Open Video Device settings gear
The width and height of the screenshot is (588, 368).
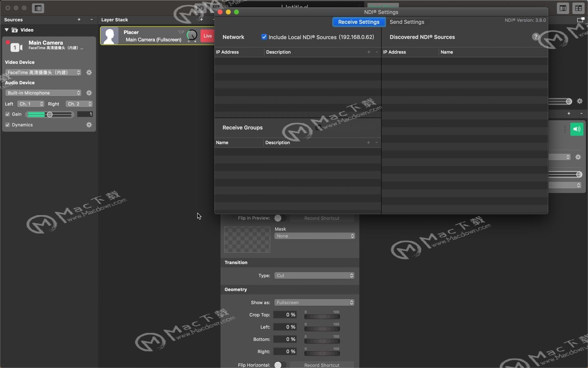(x=89, y=72)
